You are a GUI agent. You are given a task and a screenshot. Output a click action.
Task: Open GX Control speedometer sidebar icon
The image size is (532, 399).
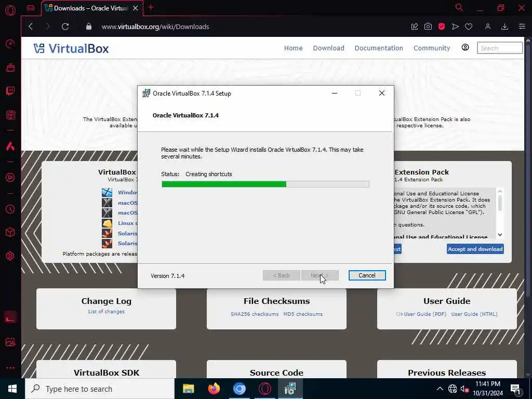point(10,44)
